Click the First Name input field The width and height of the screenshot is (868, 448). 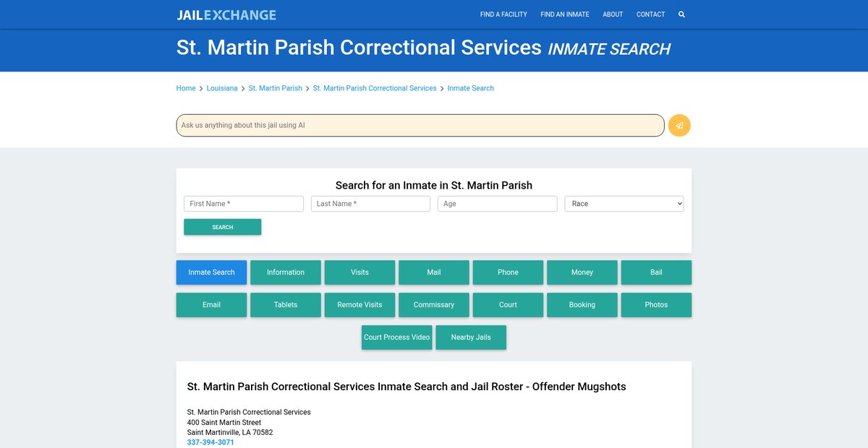point(244,204)
